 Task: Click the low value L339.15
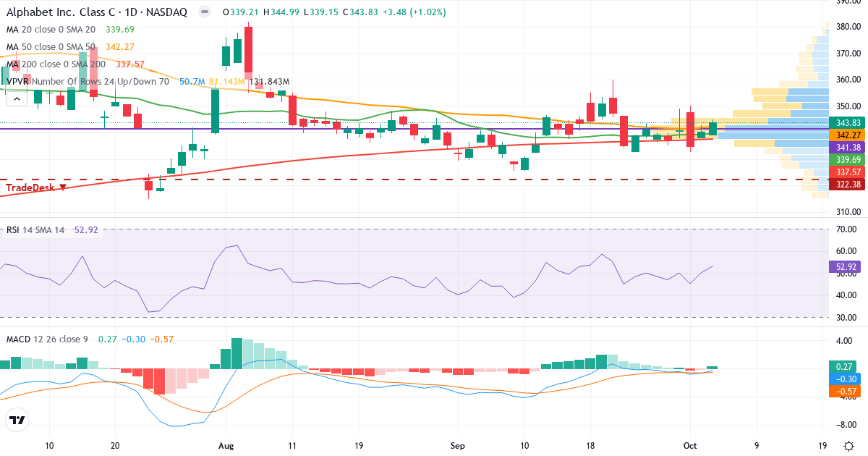[322, 12]
